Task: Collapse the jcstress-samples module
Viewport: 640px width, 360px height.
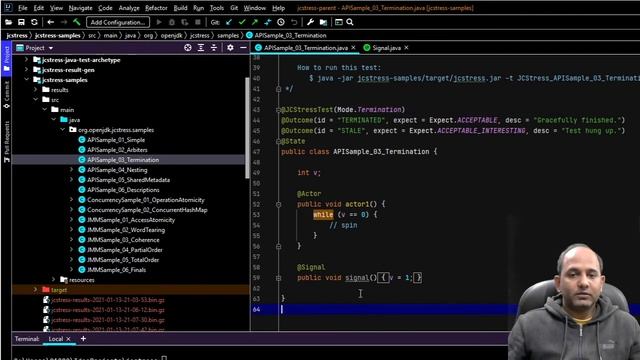Action: 27,80
